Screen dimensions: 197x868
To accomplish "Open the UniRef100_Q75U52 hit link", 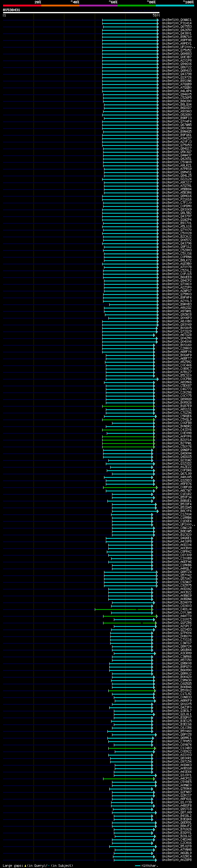I will point(177,50).
